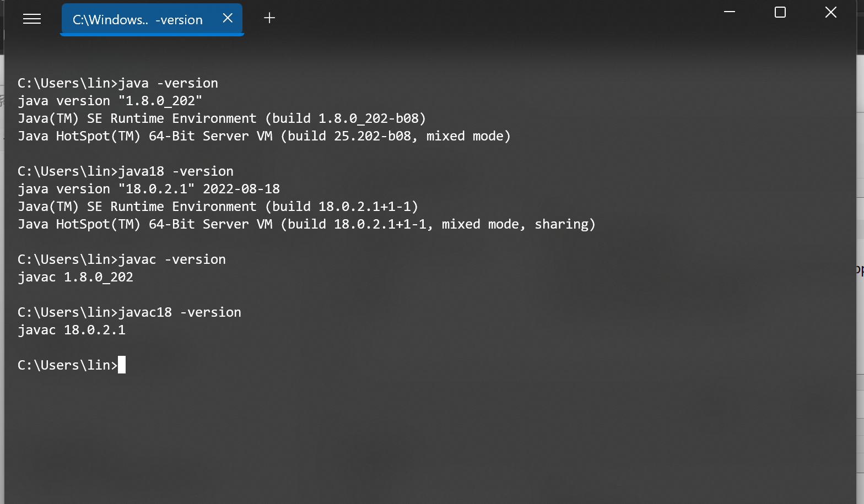Close the '-version' terminal tab

[228, 18]
